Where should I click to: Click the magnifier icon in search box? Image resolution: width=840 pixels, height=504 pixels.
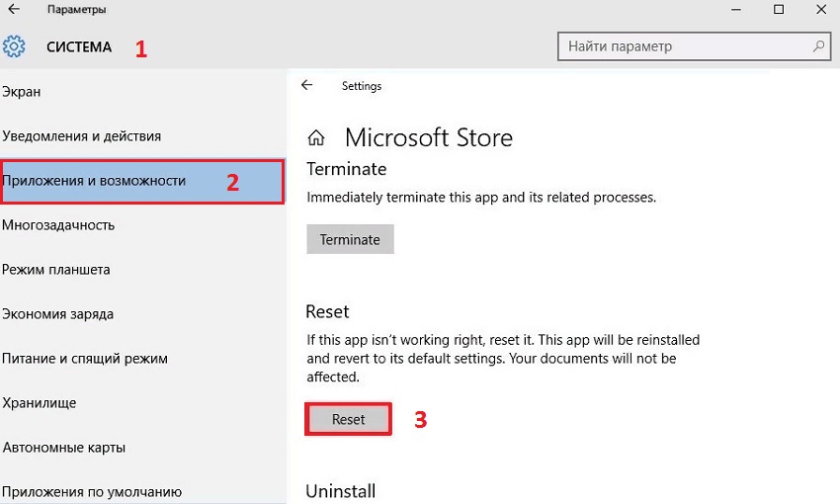tap(818, 46)
